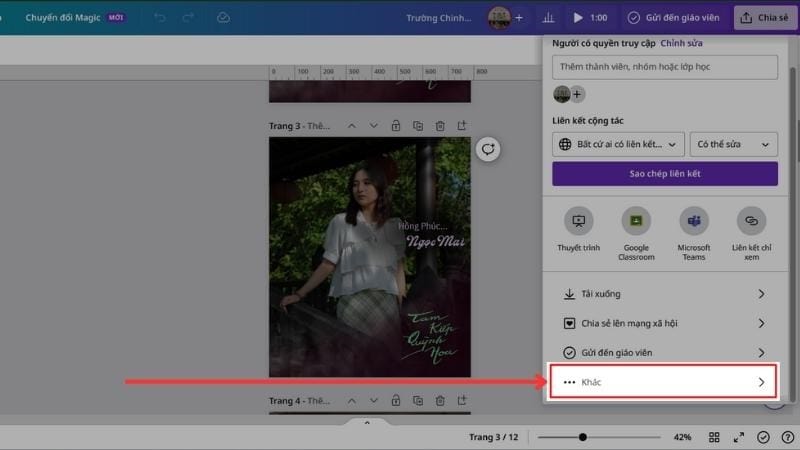Expand the Khác more options row
800x450 pixels.
click(x=664, y=382)
